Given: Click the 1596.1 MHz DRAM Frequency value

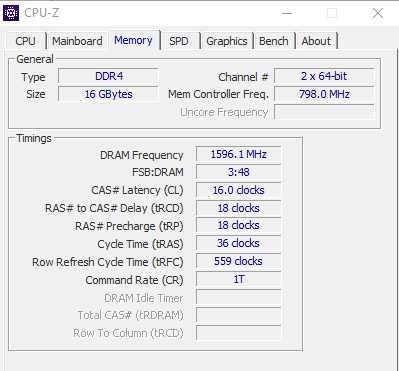Looking at the screenshot, I should (x=238, y=154).
